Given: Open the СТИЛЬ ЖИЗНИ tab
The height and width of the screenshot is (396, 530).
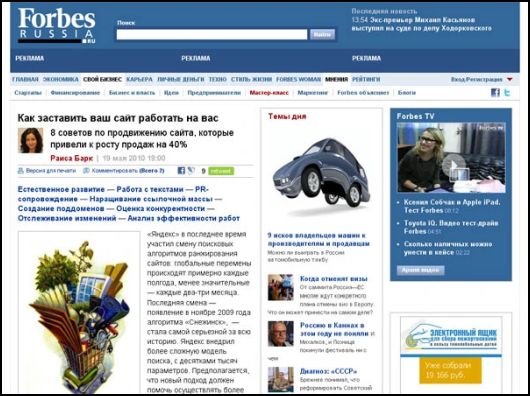Looking at the screenshot, I should pos(251,79).
